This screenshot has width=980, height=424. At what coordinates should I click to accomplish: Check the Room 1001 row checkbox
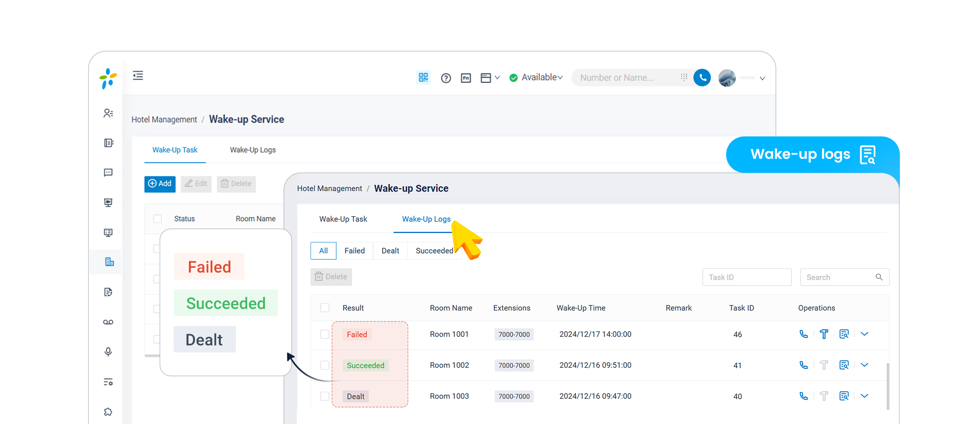click(x=325, y=334)
